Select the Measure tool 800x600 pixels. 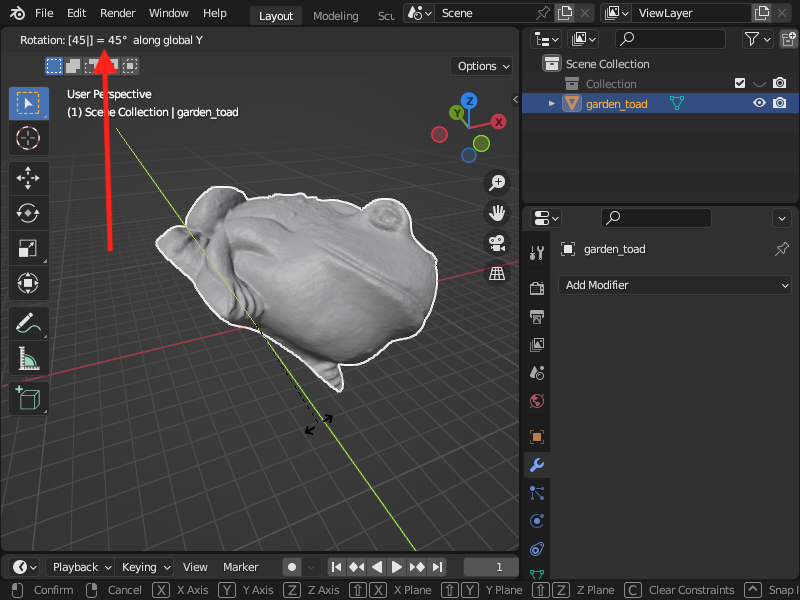(x=29, y=358)
